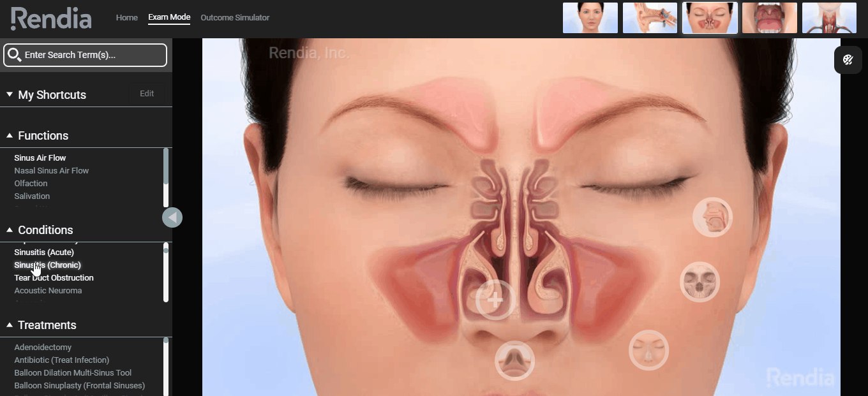Click the Rendia logo
The image size is (868, 396).
[x=51, y=18]
